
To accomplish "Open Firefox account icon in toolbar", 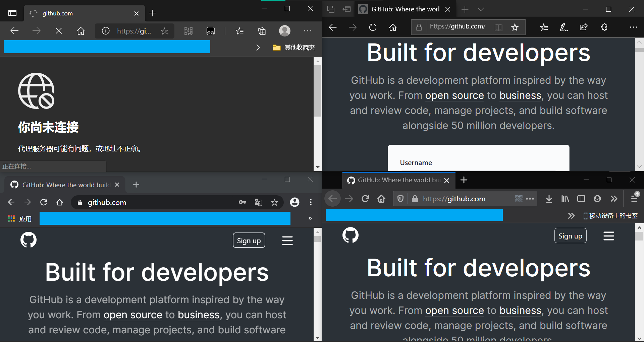I will tap(597, 199).
